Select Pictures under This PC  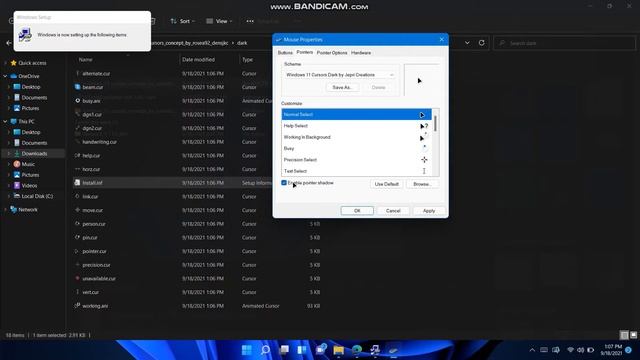click(x=30, y=175)
